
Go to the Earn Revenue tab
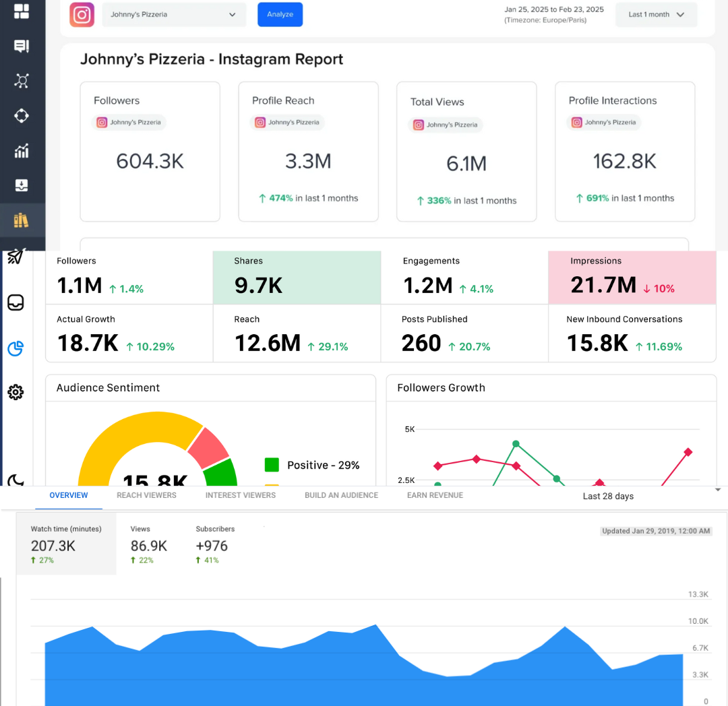click(x=435, y=495)
